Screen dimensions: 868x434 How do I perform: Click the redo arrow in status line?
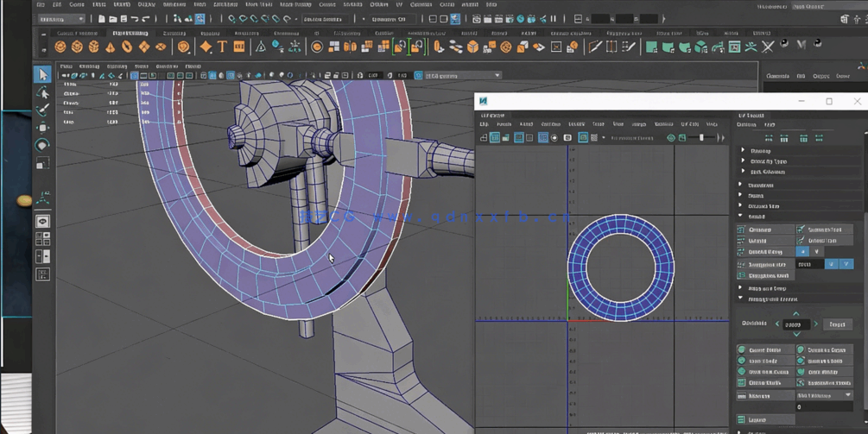coord(146,19)
